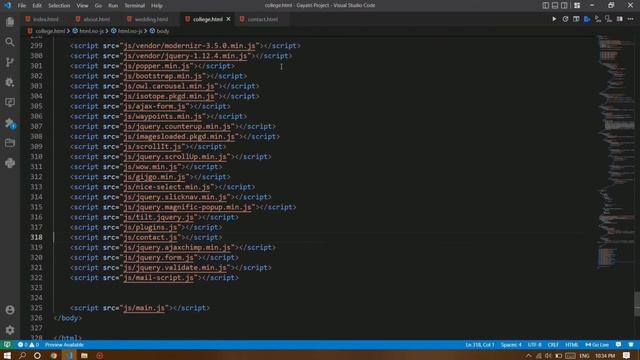
Task: Open the Source Control view
Action: pyautogui.click(x=10, y=62)
